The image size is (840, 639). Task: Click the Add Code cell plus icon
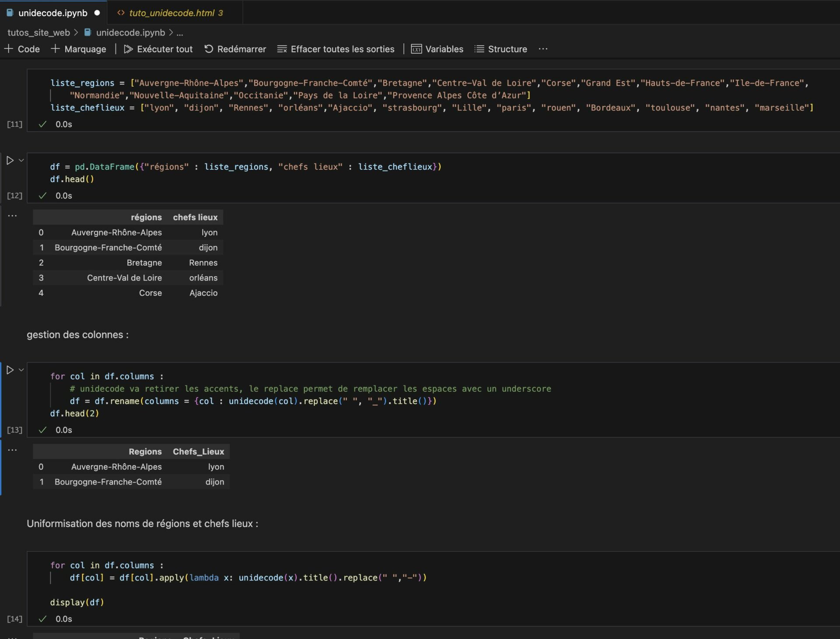tap(9, 49)
